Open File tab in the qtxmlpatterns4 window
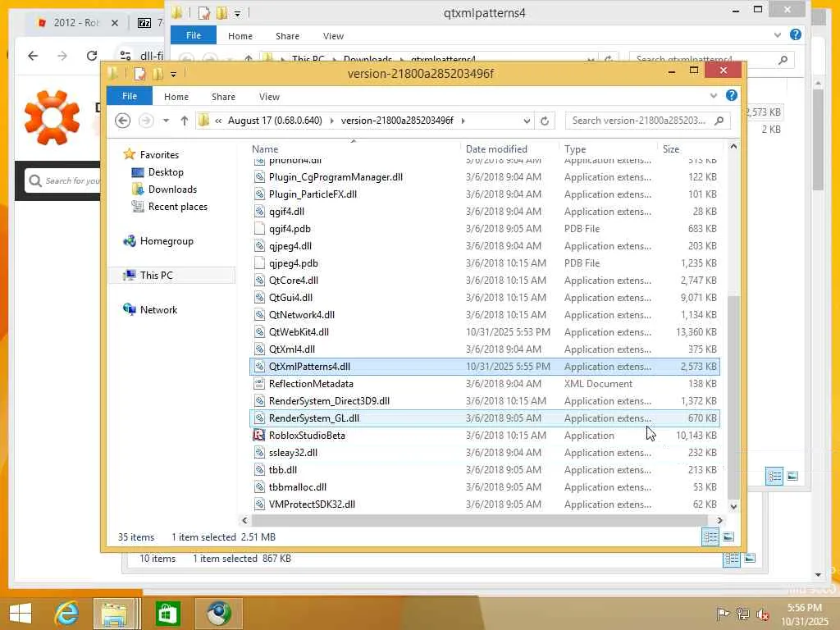Image resolution: width=840 pixels, height=630 pixels. click(194, 35)
